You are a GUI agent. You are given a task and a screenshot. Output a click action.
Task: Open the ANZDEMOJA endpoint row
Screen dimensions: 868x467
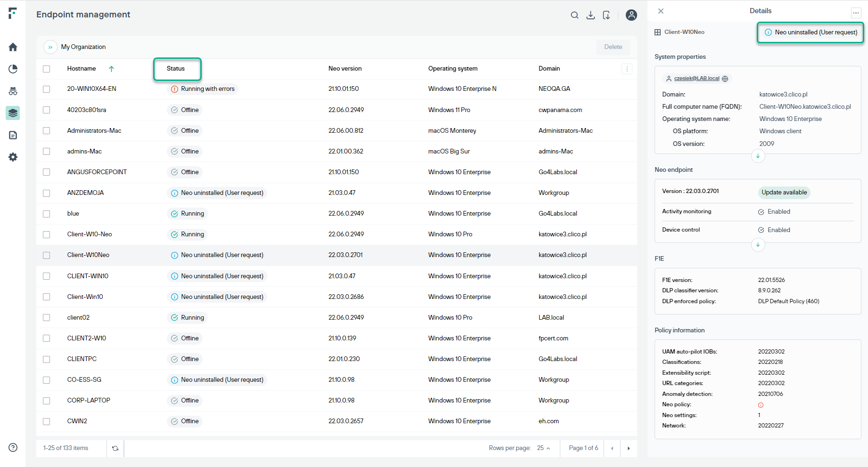336,193
